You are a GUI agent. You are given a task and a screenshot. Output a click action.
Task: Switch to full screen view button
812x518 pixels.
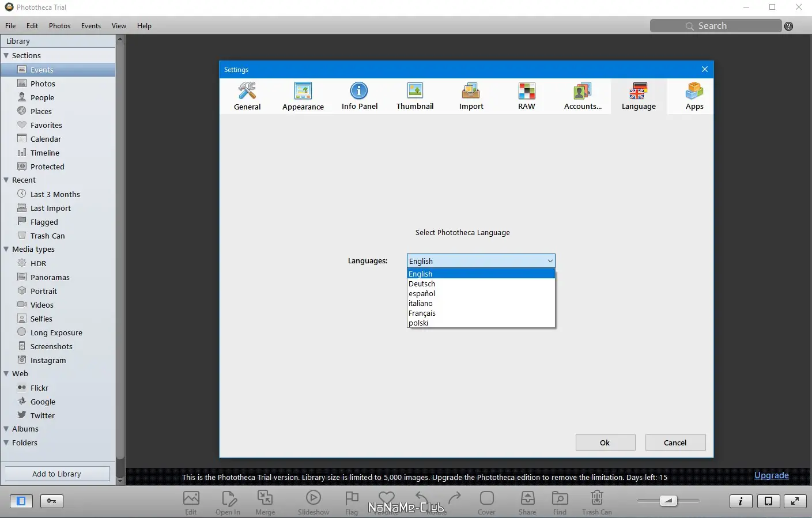click(795, 501)
